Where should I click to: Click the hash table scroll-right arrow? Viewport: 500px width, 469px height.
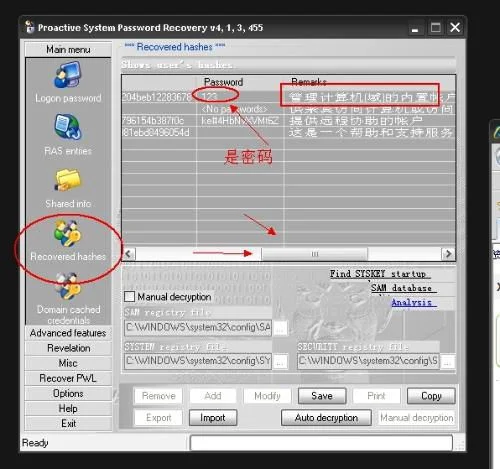[x=448, y=254]
